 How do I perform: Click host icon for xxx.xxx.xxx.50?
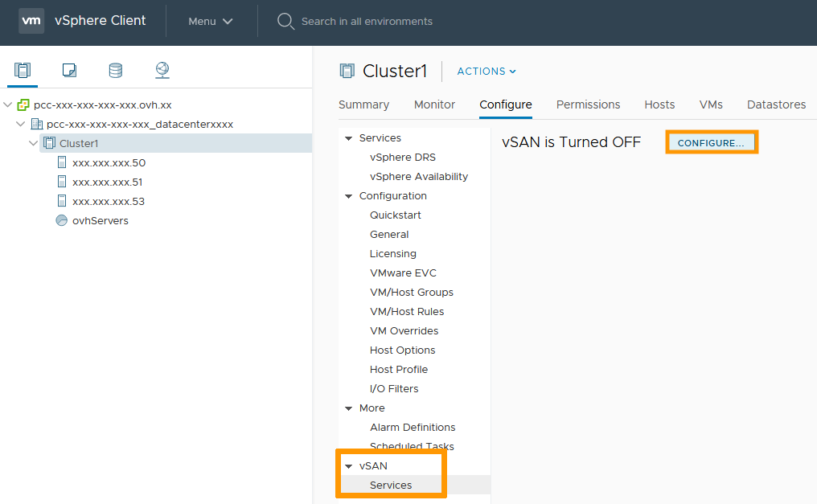point(62,162)
